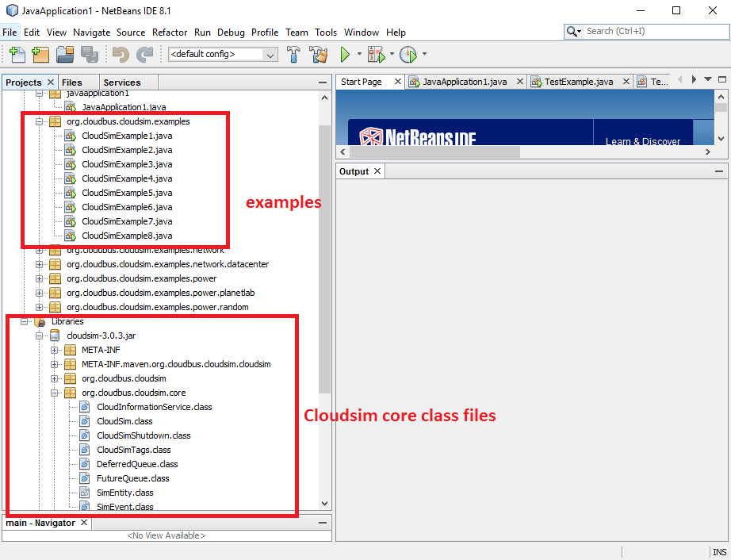Select the cloudsim-3.0.3.jar library icon
Image resolution: width=731 pixels, height=560 pixels.
click(55, 336)
